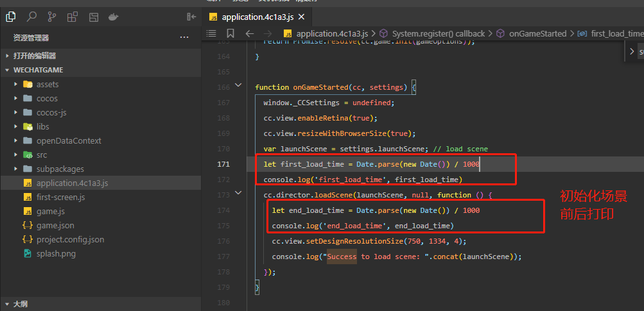Viewport: 644px width, 311px height.
Task: Open the project.config.json file
Action: pos(101,240)
